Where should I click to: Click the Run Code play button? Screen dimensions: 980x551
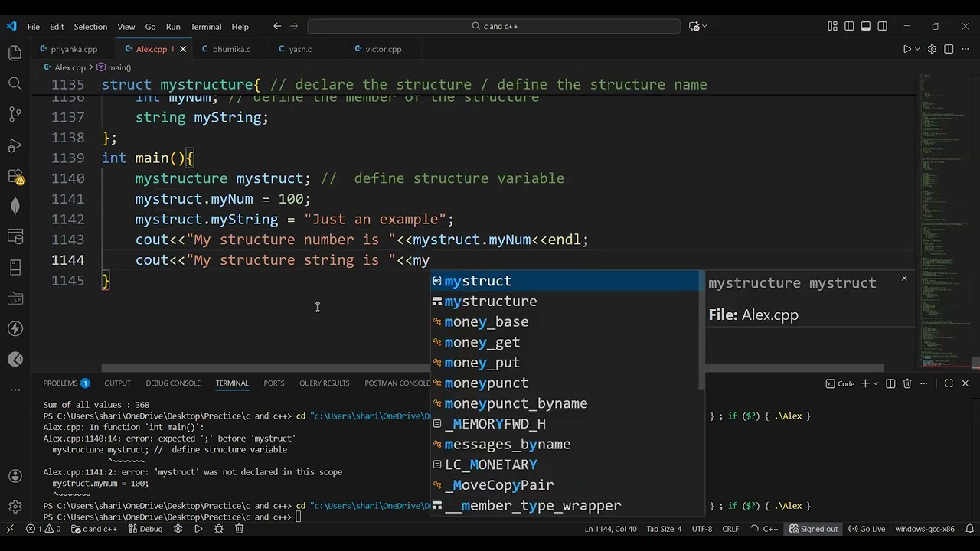(906, 49)
